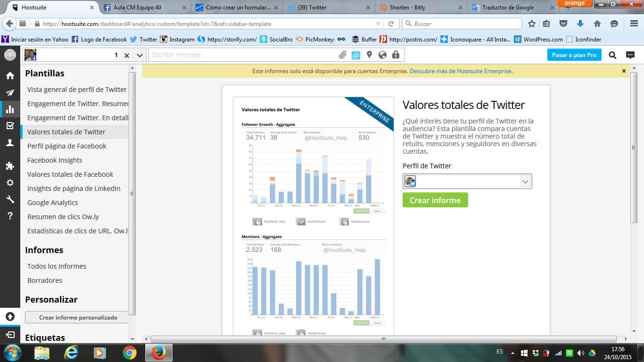The height and width of the screenshot is (362, 644).
Task: Select Facebook Insights template in sidebar
Action: [55, 160]
